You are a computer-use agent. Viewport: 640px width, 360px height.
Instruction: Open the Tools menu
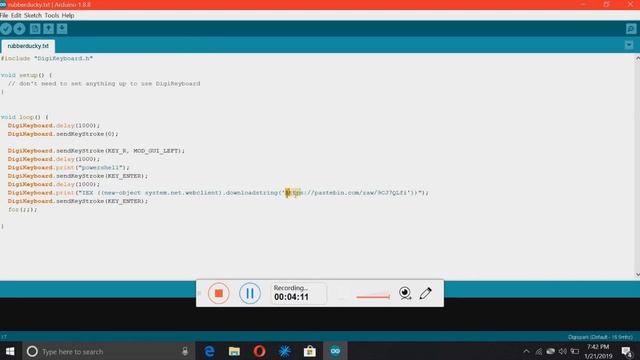pyautogui.click(x=52, y=16)
